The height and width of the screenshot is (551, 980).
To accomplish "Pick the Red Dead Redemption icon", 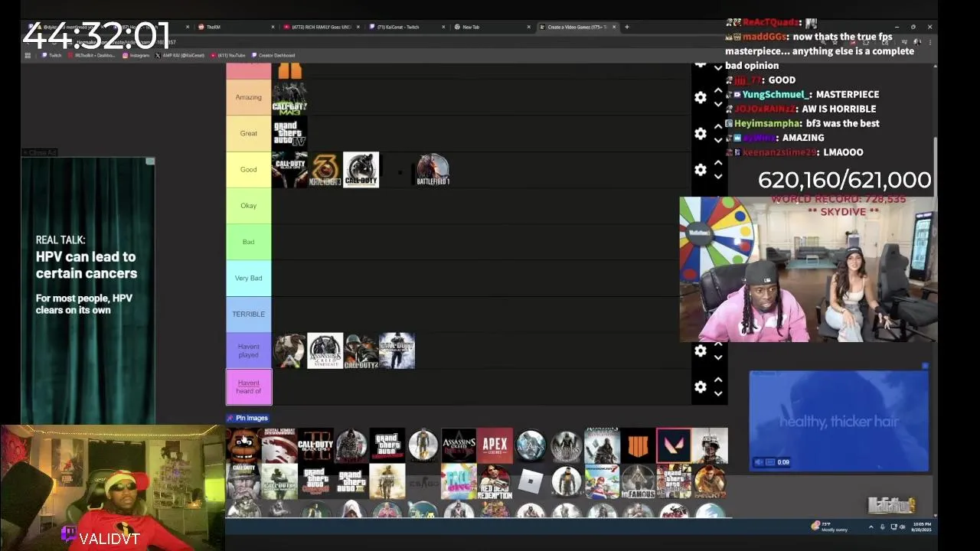I will pyautogui.click(x=495, y=482).
